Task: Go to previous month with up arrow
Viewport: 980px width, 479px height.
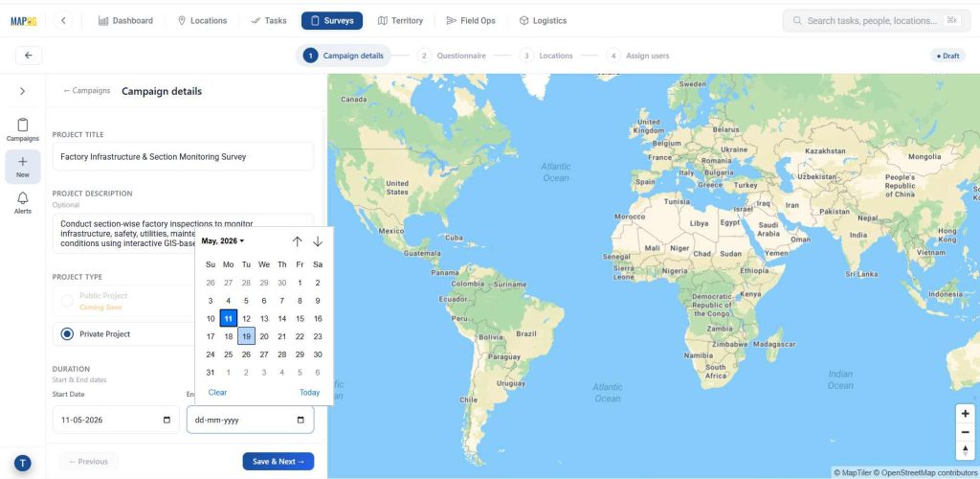Action: point(298,241)
